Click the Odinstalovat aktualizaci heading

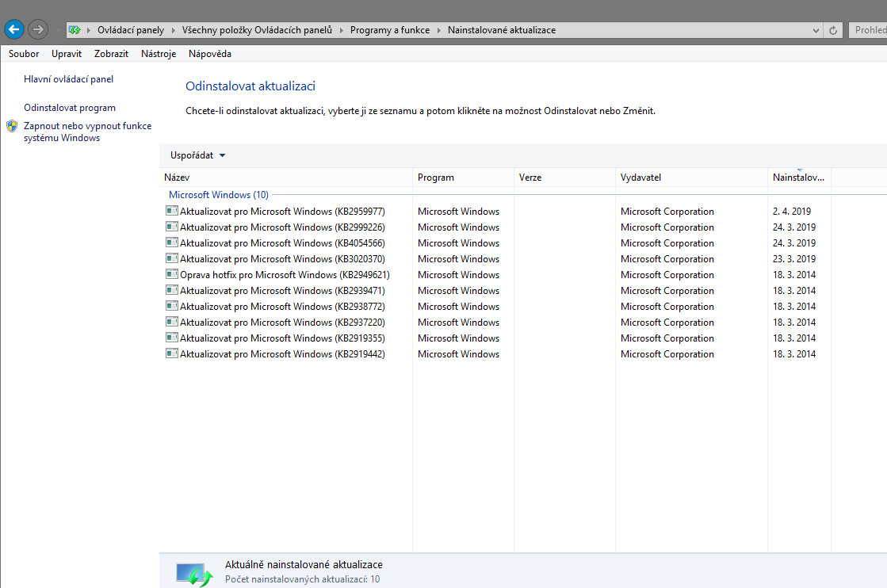pyautogui.click(x=250, y=86)
